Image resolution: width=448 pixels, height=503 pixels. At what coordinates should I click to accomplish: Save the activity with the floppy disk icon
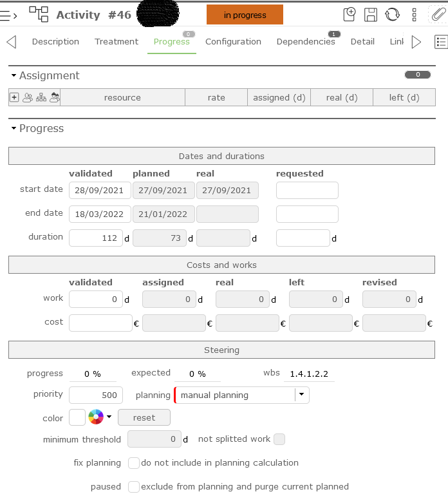click(371, 14)
